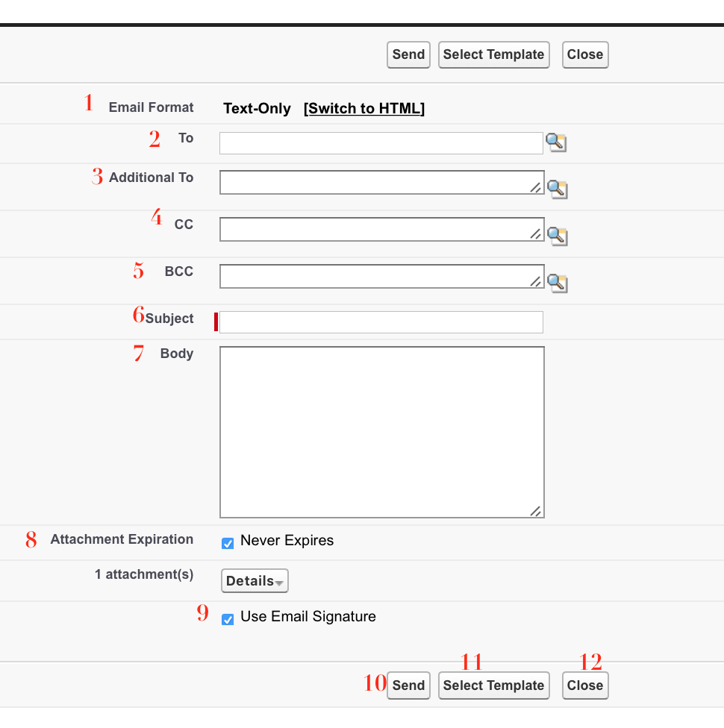Click the BCC field resize handle
This screenshot has height=728, width=724.
click(536, 281)
